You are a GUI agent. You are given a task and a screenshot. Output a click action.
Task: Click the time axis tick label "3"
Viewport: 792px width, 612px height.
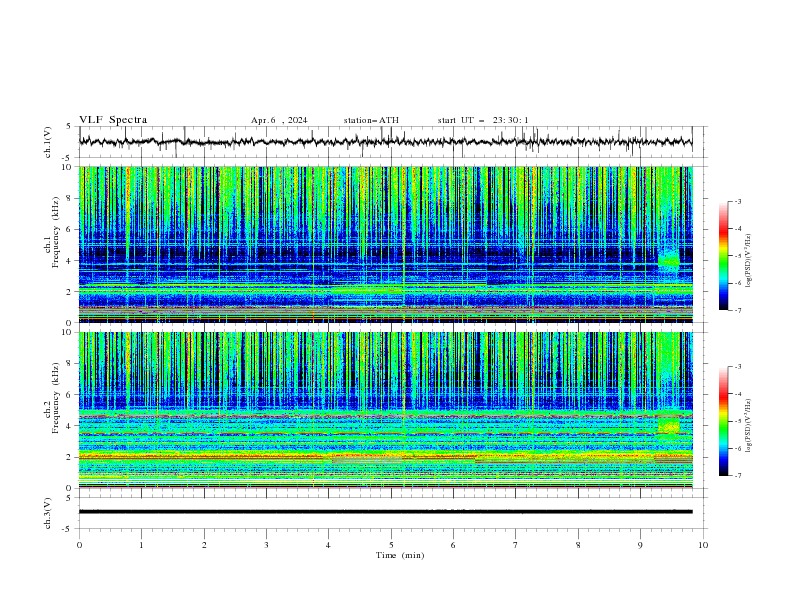point(266,545)
